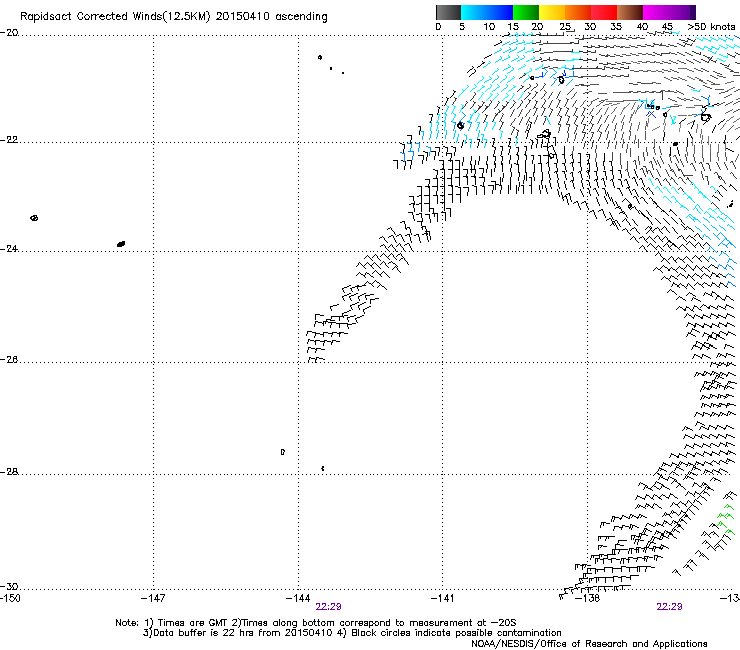
Task: Click the gray 0-5 knots legend swatch
Action: click(448, 12)
